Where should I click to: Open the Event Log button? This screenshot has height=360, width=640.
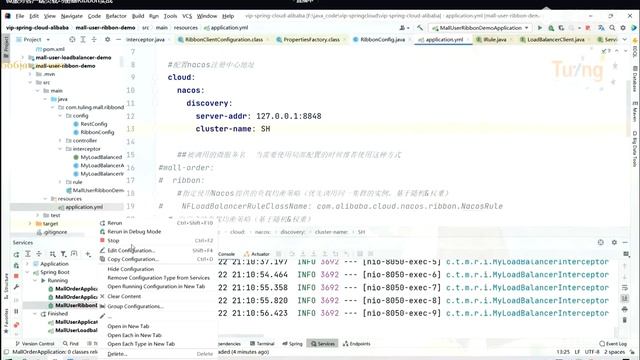click(x=613, y=344)
